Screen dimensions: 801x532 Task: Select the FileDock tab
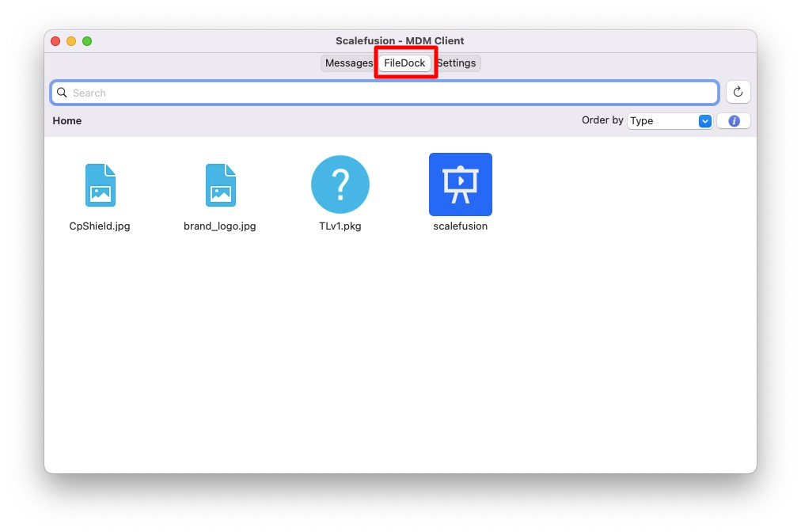pyautogui.click(x=404, y=63)
